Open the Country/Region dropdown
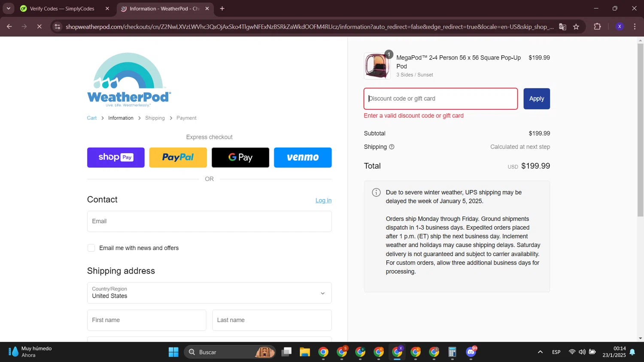Viewport: 644px width, 362px height. (x=209, y=293)
